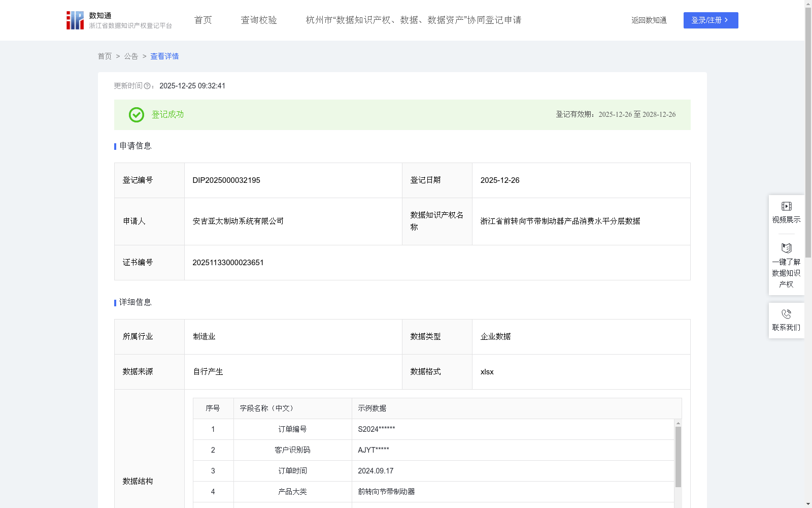Click the 订单时间 field row

433,471
